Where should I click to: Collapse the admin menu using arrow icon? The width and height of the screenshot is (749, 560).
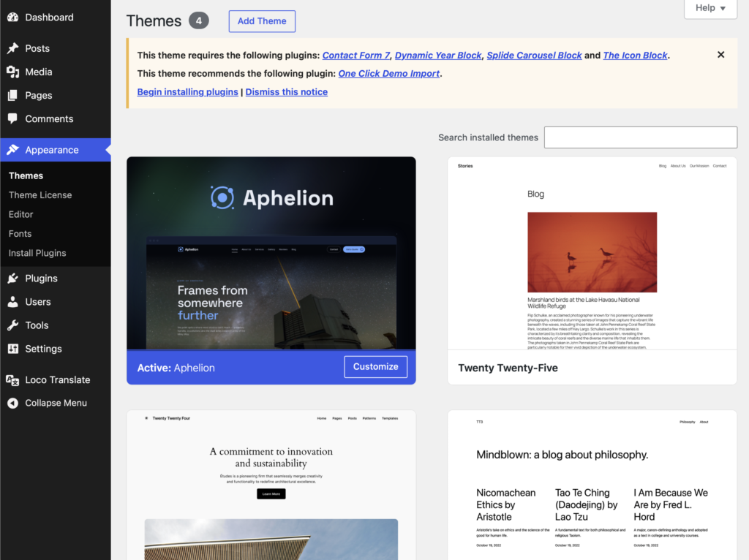tap(13, 403)
